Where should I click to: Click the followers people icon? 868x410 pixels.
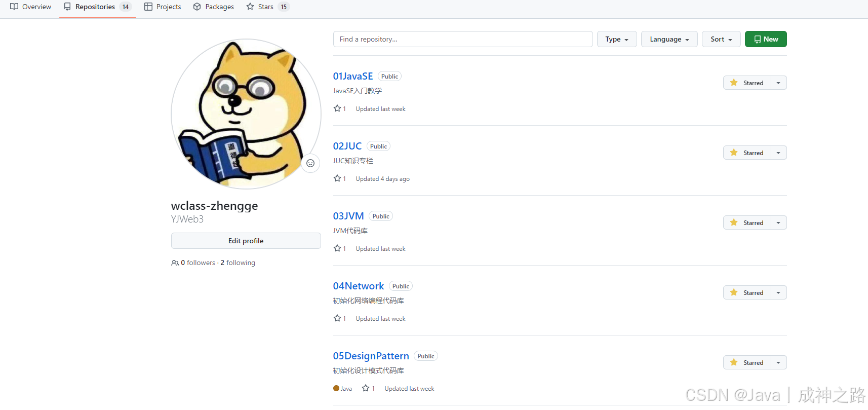tap(175, 263)
